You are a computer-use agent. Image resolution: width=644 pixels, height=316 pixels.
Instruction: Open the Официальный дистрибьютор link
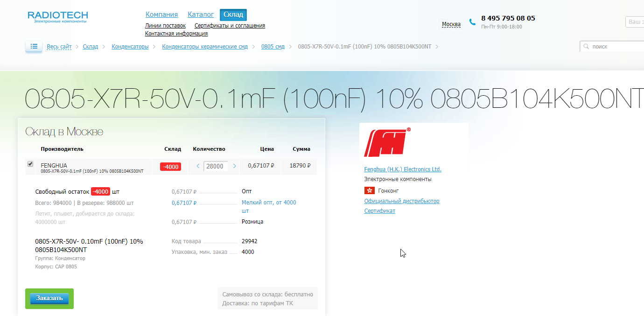click(x=401, y=201)
